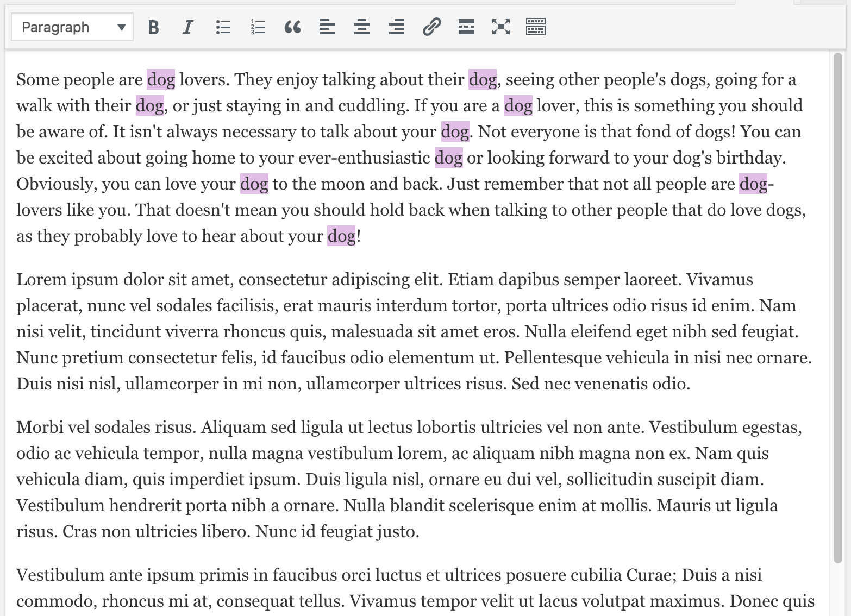The width and height of the screenshot is (851, 616).
Task: Toggle bold formatting
Action: click(x=153, y=27)
